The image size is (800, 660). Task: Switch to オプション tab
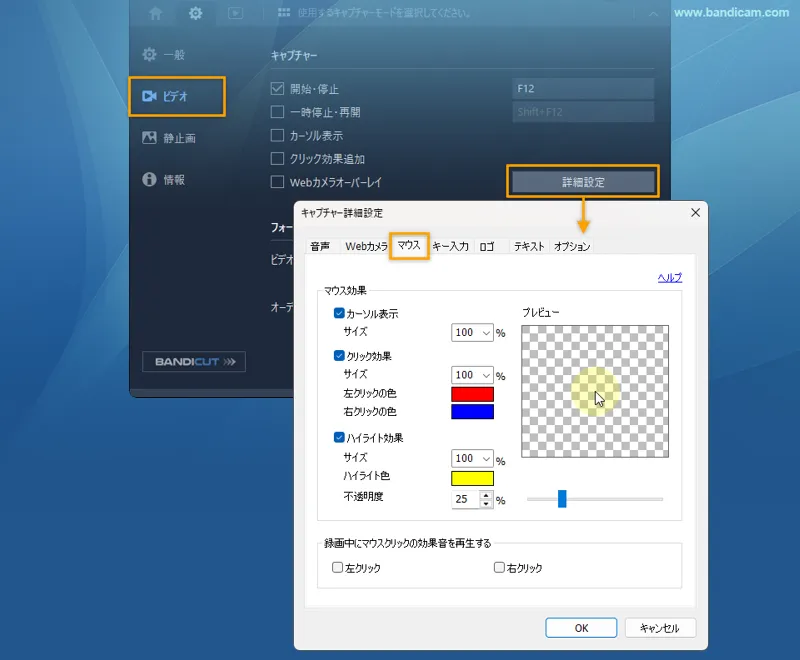(572, 246)
